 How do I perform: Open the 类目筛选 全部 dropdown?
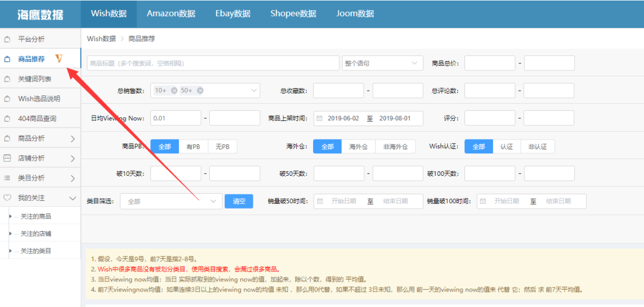(x=171, y=201)
